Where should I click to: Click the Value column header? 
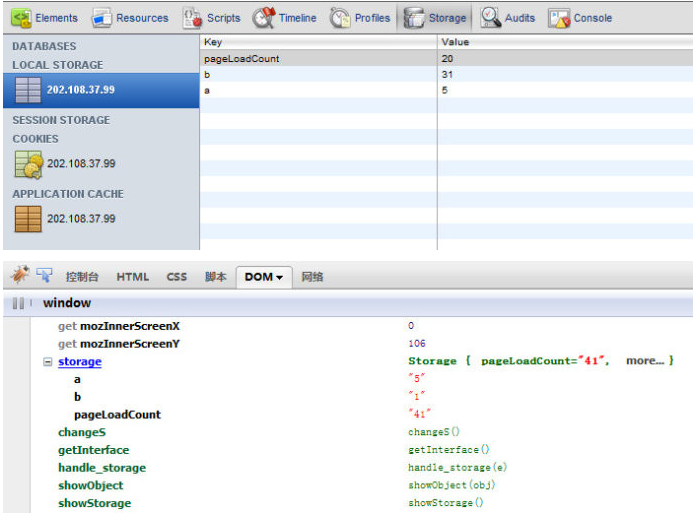(565, 42)
